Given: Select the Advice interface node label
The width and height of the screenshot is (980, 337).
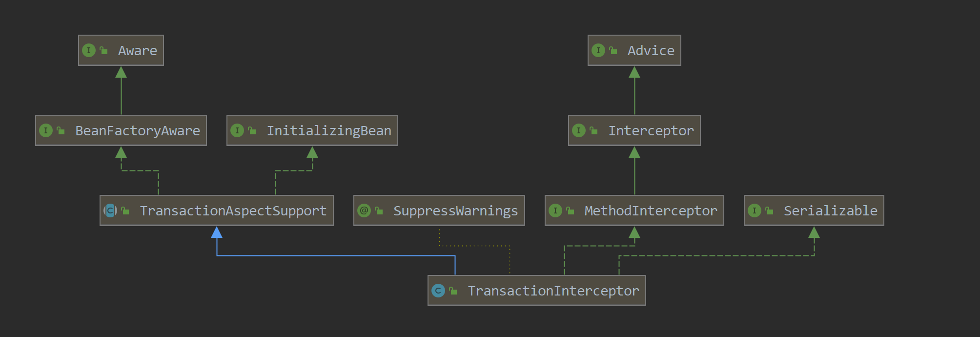Looking at the screenshot, I should 651,51.
